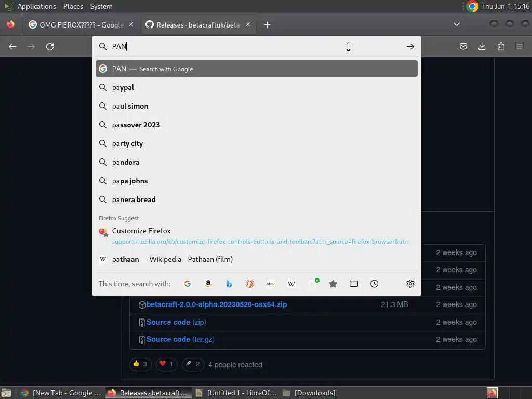Image resolution: width=532 pixels, height=399 pixels.
Task: Add rocket reaction
Action: tap(193, 364)
